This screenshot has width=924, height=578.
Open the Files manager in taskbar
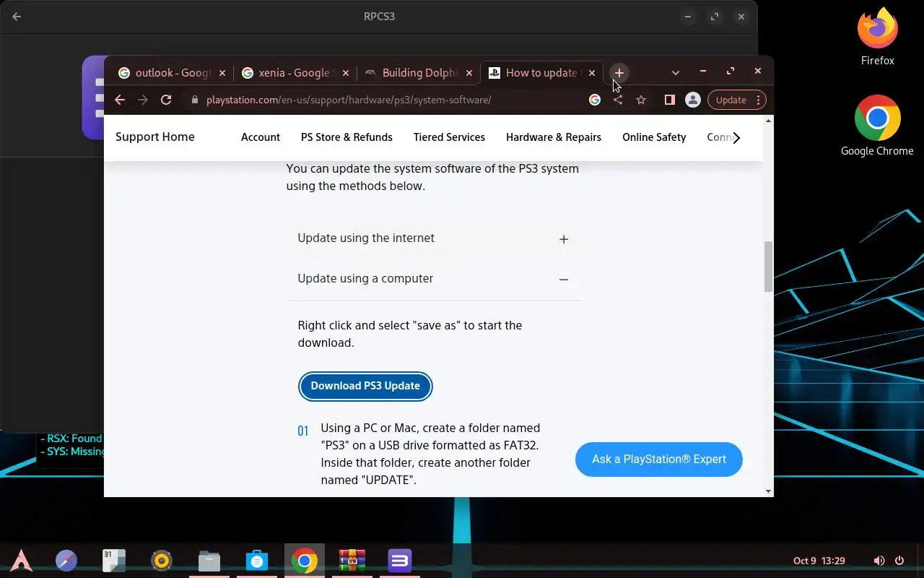click(209, 561)
